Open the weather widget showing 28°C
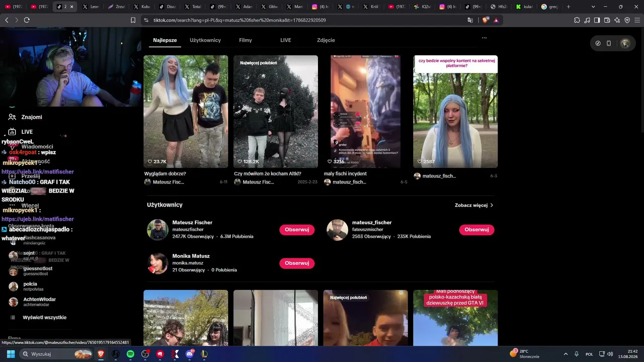Screen dimensions: 644x362 524,354
